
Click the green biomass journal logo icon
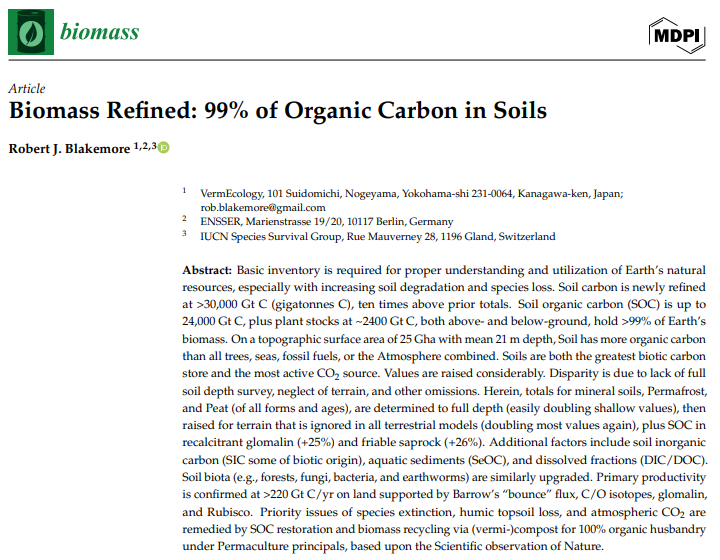point(31,32)
